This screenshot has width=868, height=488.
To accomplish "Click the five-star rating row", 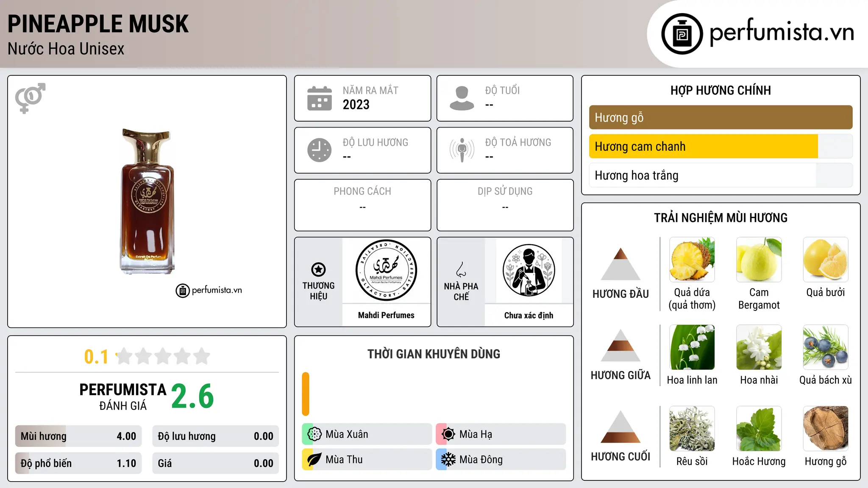I will pos(163,356).
